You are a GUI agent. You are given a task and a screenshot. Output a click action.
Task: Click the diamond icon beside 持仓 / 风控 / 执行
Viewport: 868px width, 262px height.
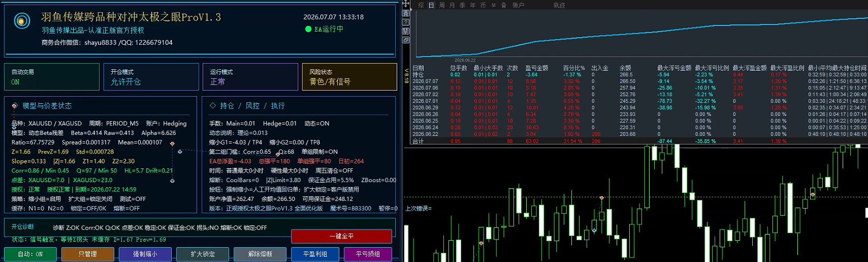coord(213,105)
